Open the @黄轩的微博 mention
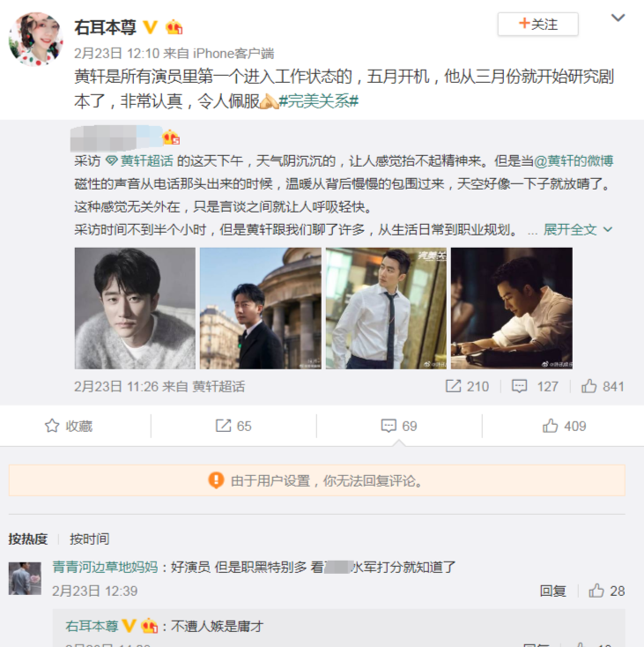Image resolution: width=644 pixels, height=647 pixels. 574,161
